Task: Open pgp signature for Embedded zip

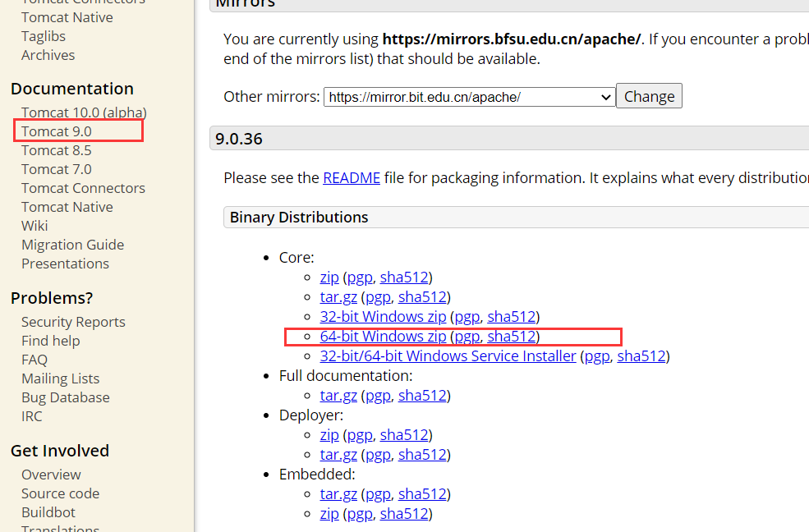Action: click(x=360, y=514)
